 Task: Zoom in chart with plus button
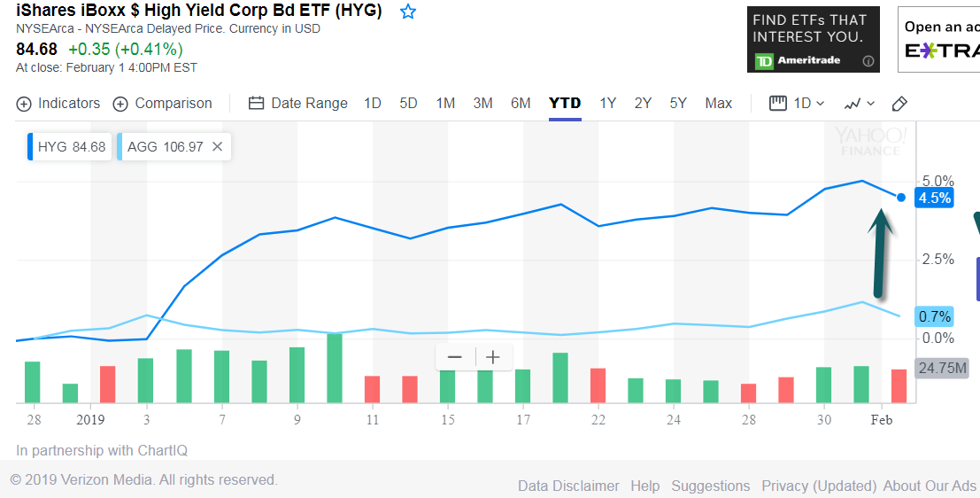click(x=493, y=357)
